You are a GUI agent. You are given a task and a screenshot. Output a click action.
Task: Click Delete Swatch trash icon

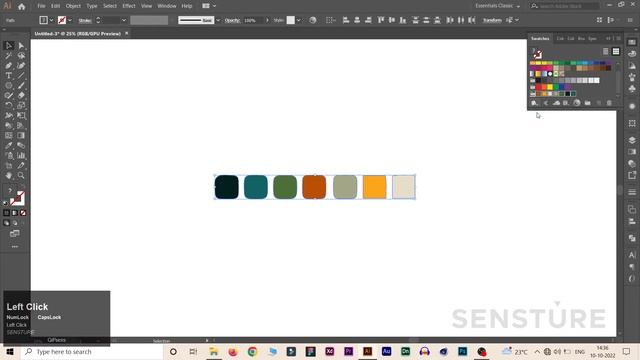[609, 103]
